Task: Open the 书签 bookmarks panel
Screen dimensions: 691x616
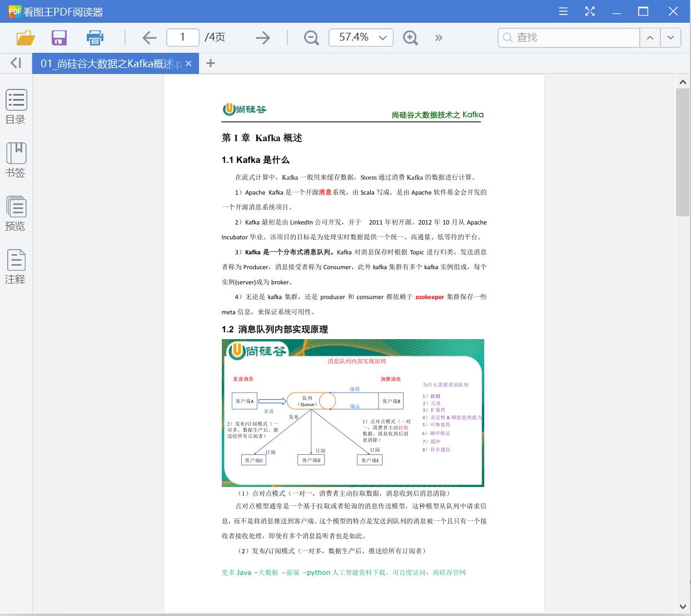Action: (x=16, y=160)
